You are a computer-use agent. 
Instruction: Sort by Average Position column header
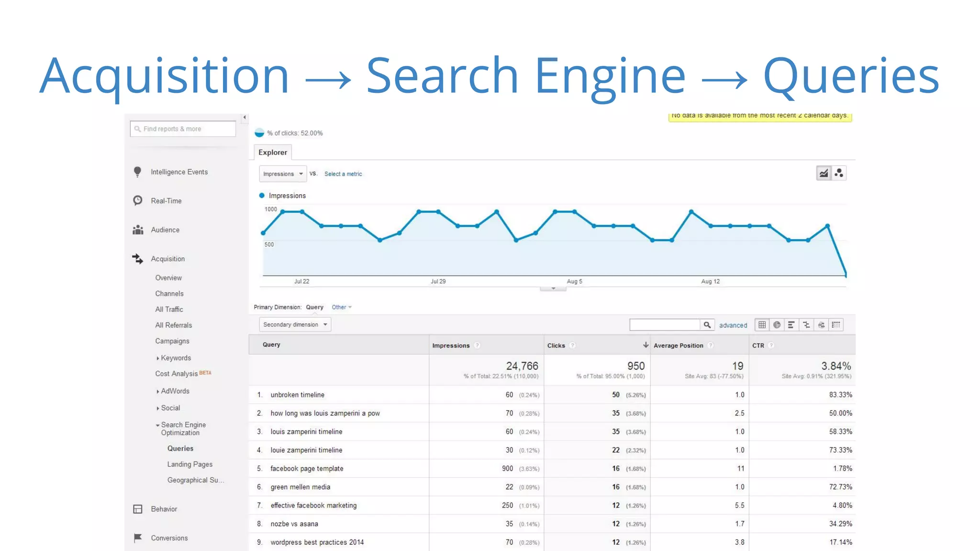679,345
